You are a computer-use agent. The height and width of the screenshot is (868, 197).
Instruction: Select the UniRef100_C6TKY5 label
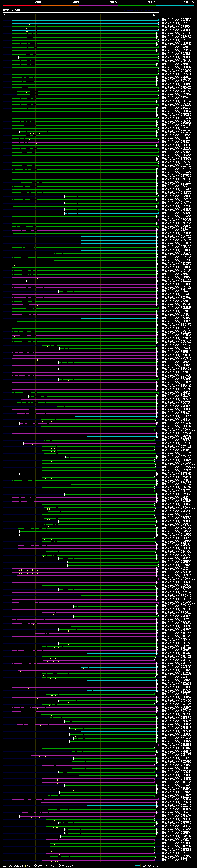coord(177,416)
